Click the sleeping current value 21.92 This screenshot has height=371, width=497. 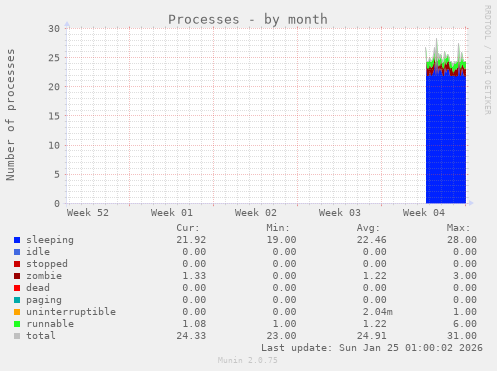pos(191,240)
